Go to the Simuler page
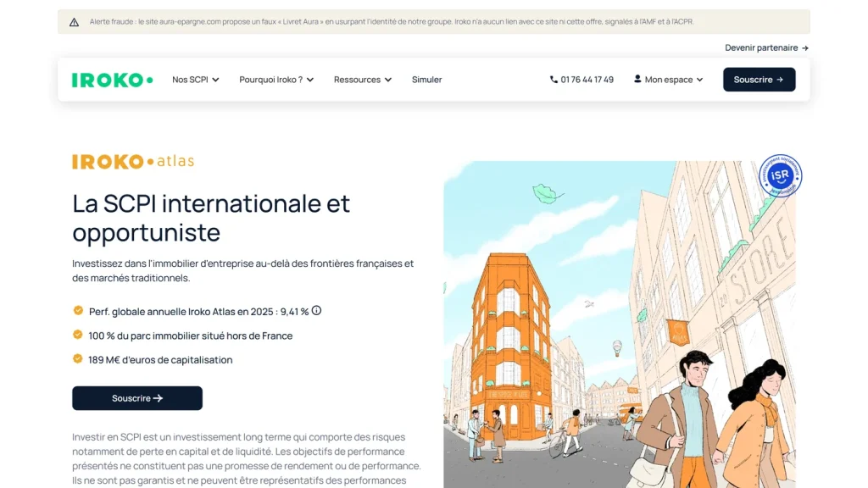 pyautogui.click(x=427, y=80)
